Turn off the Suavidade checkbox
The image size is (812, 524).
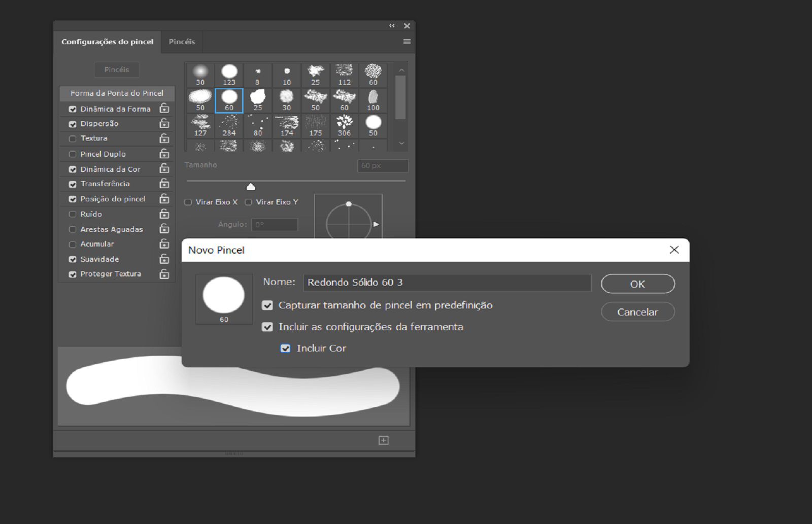(73, 259)
